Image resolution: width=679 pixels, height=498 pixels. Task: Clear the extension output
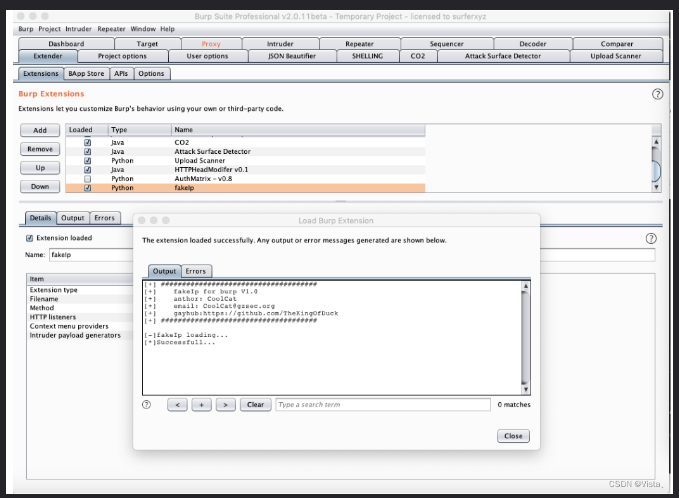(x=255, y=404)
